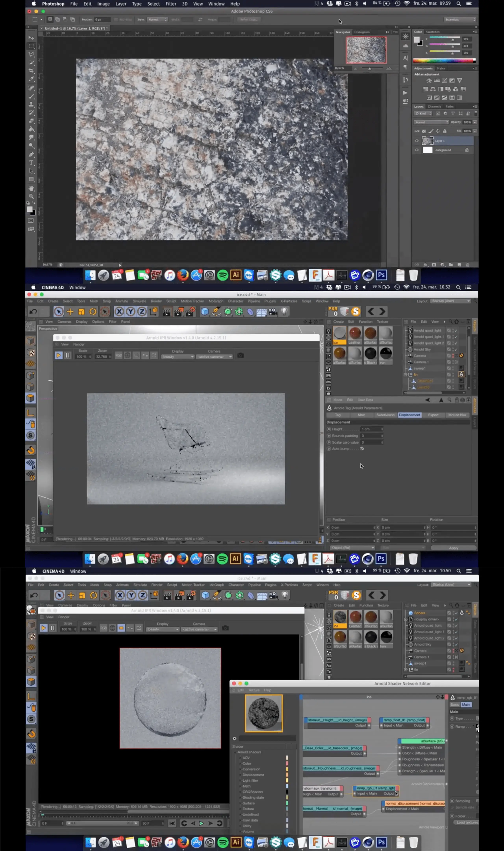Collapse the Arnold shaders tree in Shader Network Editor

[x=235, y=752]
